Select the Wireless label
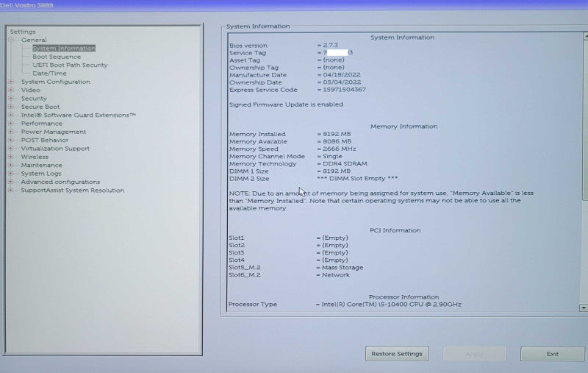The height and width of the screenshot is (373, 588). [x=35, y=157]
